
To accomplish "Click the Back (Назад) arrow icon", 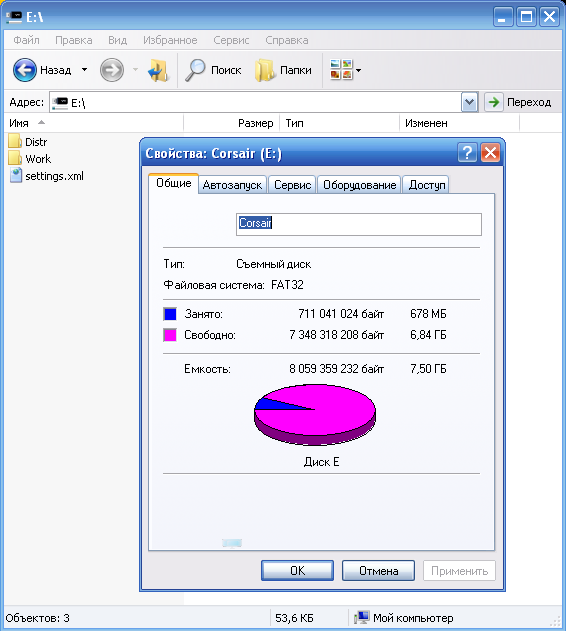I will pyautogui.click(x=25, y=70).
